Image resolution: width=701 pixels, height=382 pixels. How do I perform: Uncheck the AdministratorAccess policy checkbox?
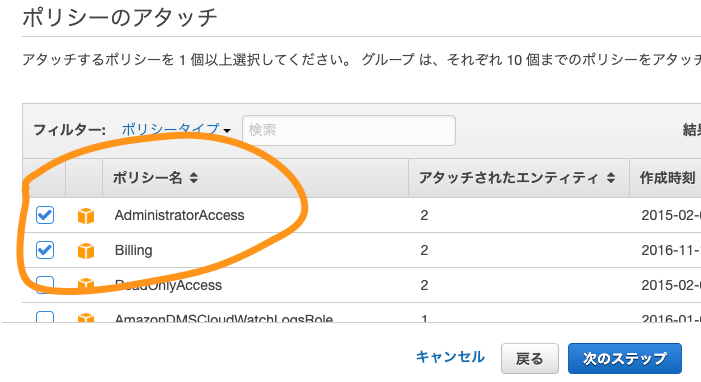click(x=45, y=215)
